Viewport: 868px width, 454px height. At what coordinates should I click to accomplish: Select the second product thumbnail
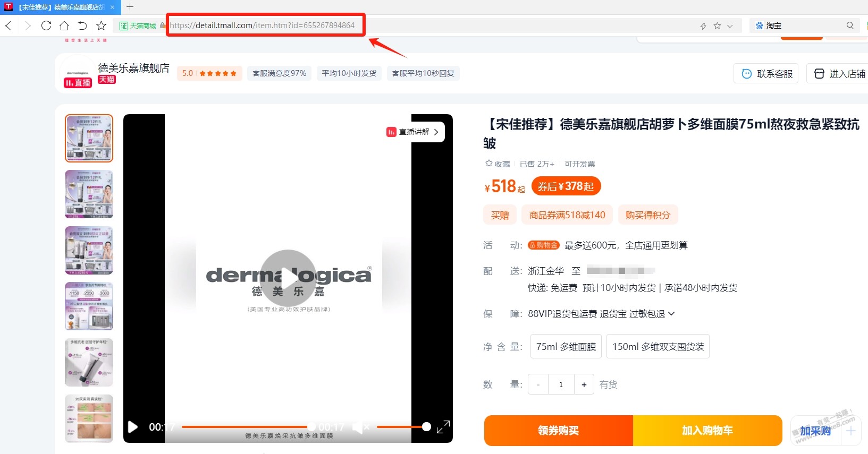(x=89, y=194)
